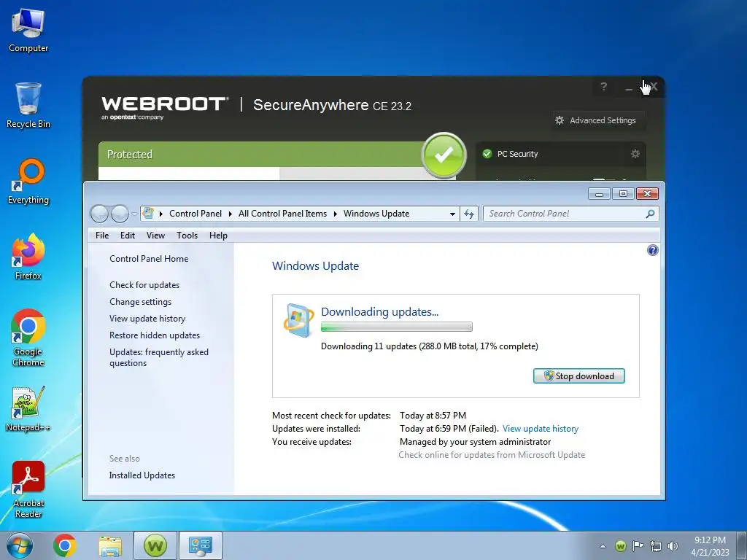Viewport: 747px width, 560px height.
Task: Click search magnifier in Control Panel
Action: pos(650,214)
